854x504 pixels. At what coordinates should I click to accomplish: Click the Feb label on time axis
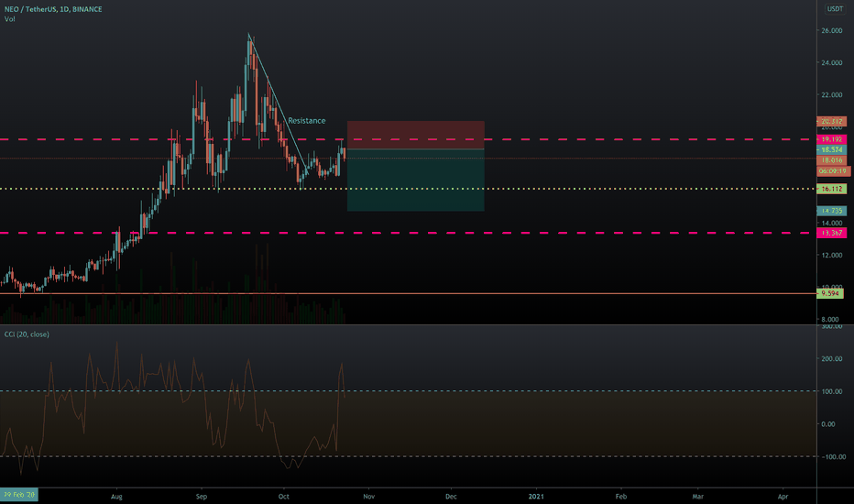pyautogui.click(x=621, y=497)
